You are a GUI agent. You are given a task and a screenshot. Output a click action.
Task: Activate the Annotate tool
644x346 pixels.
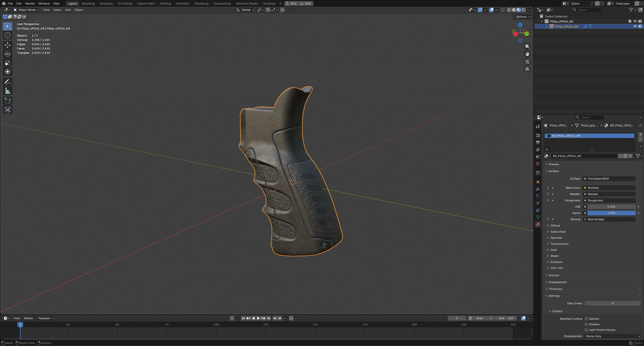tap(7, 82)
